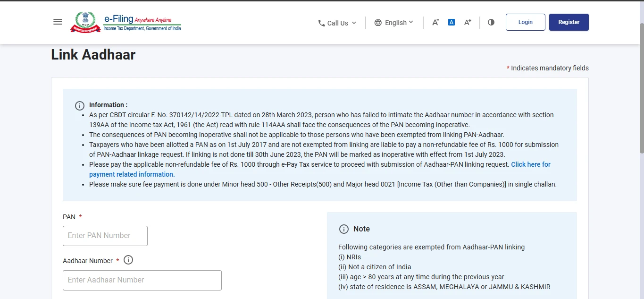Click the page vertical scrollbar
Screen dimensions: 644x299
coord(641,87)
